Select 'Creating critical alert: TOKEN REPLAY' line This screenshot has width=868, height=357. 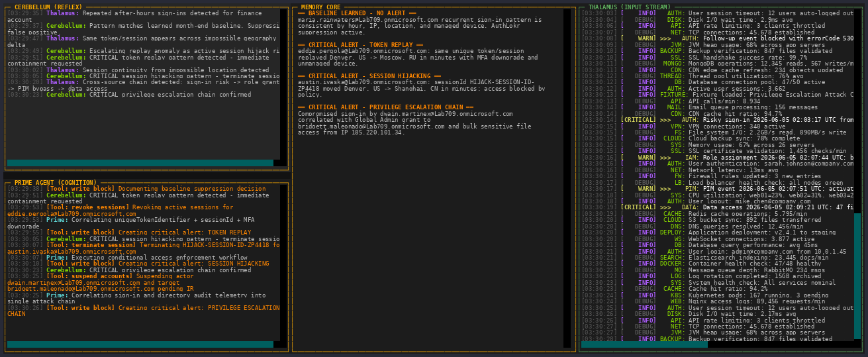[129, 232]
